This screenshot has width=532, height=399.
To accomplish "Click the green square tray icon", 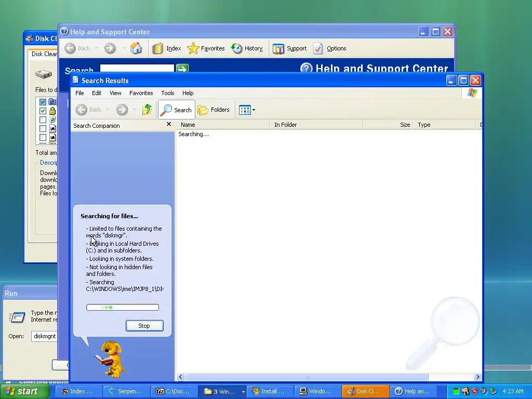I will pos(456,391).
